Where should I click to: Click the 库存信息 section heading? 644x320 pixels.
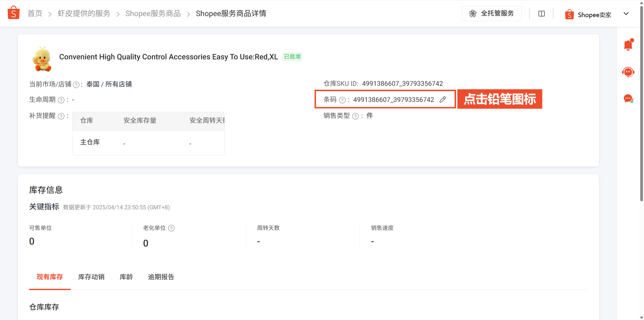pos(46,190)
